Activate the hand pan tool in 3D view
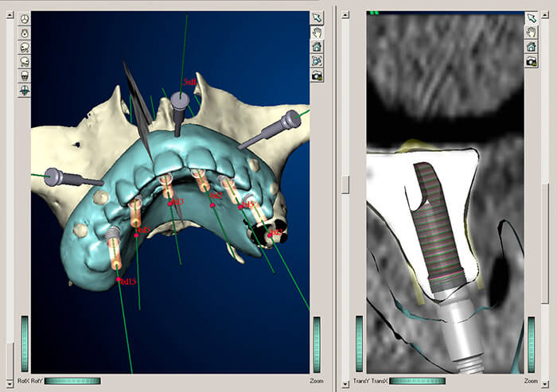Image resolution: width=557 pixels, height=392 pixels. pyautogui.click(x=317, y=32)
